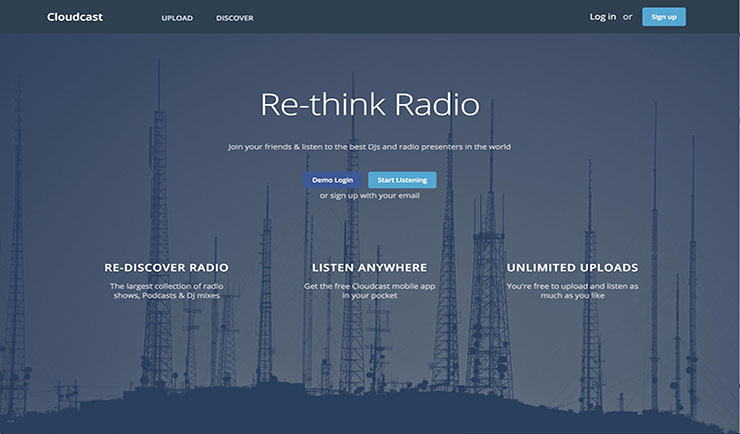The height and width of the screenshot is (434, 740).
Task: Select the 'or sign up with your email' link
Action: point(369,196)
